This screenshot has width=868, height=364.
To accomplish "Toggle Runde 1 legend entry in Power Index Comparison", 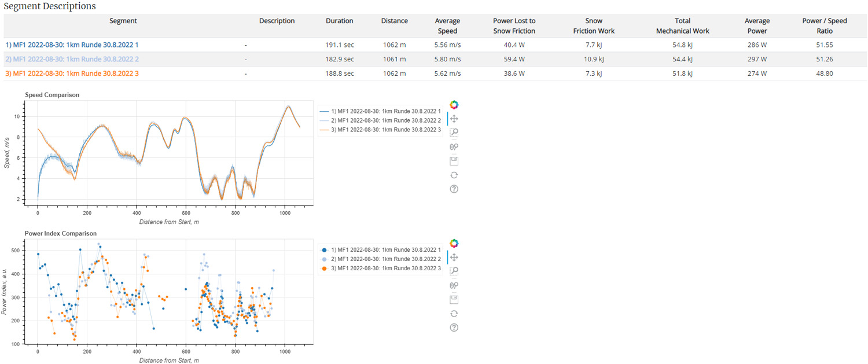I will (381, 249).
